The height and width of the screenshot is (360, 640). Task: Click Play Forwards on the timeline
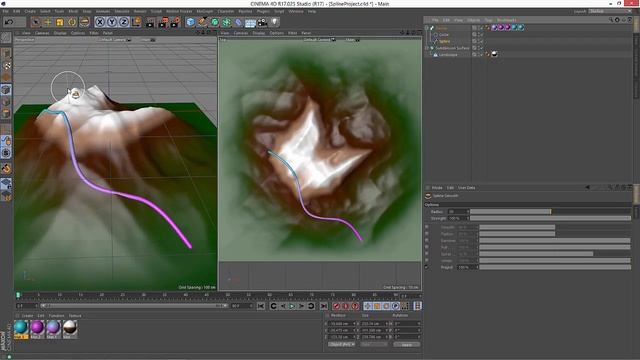click(x=292, y=306)
